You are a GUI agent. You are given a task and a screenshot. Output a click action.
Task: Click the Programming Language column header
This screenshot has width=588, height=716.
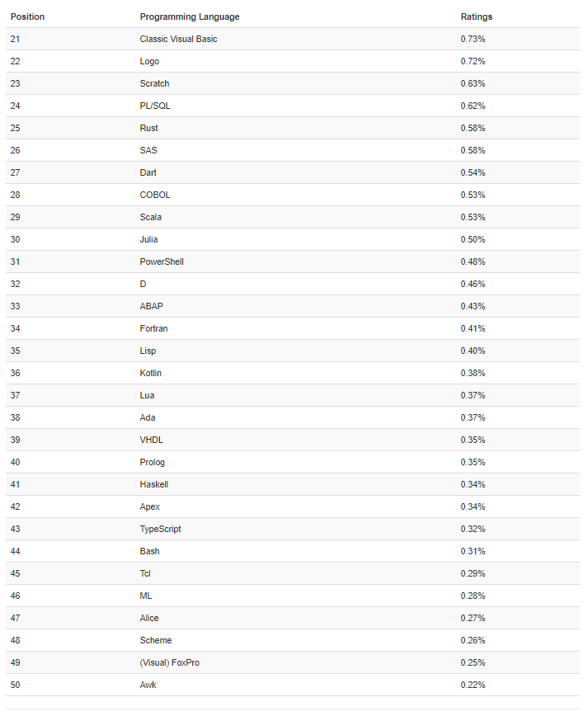[190, 16]
